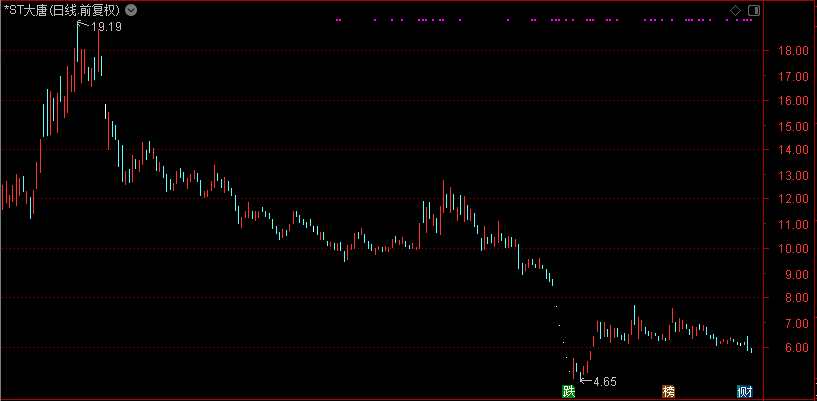This screenshot has width=817, height=401.
Task: Click the last candlestick on the chart's right
Action: [x=751, y=349]
